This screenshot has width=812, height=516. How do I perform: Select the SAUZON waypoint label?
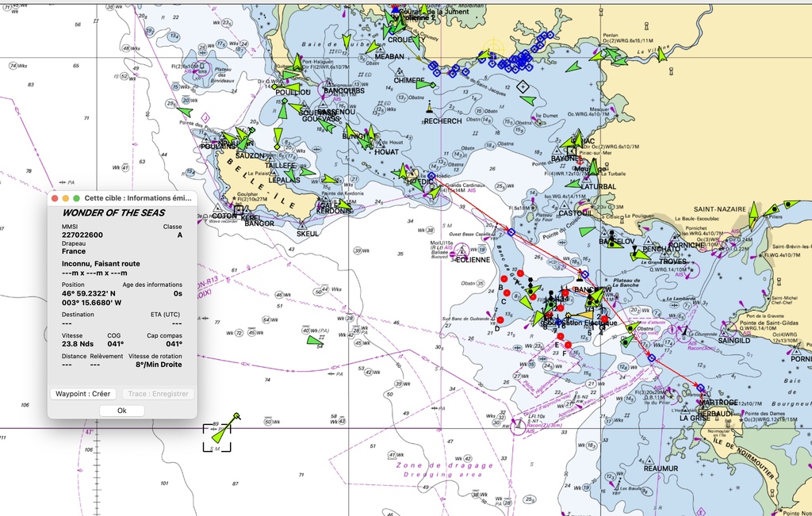click(250, 156)
